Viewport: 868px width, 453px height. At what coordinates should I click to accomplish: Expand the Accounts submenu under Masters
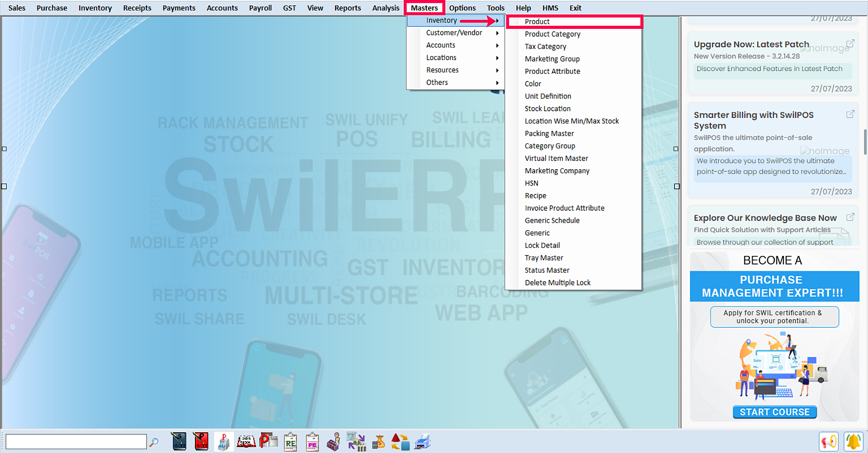(456, 45)
